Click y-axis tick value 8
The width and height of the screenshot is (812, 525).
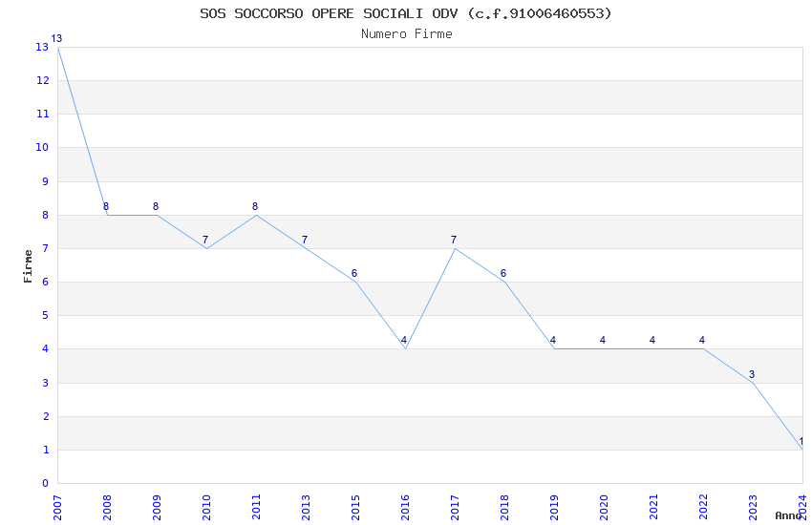click(46, 215)
